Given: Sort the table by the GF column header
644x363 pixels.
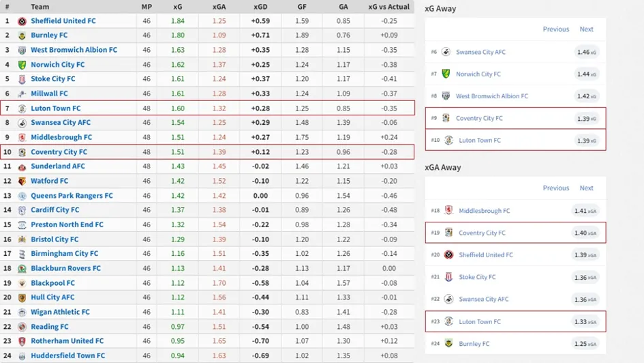Looking at the screenshot, I should [x=302, y=7].
